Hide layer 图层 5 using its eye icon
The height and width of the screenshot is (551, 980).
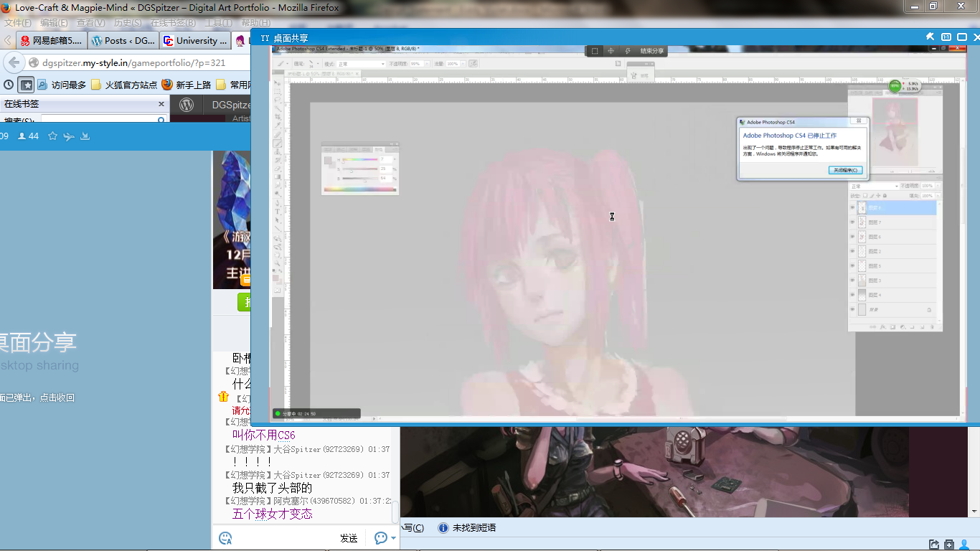click(852, 266)
